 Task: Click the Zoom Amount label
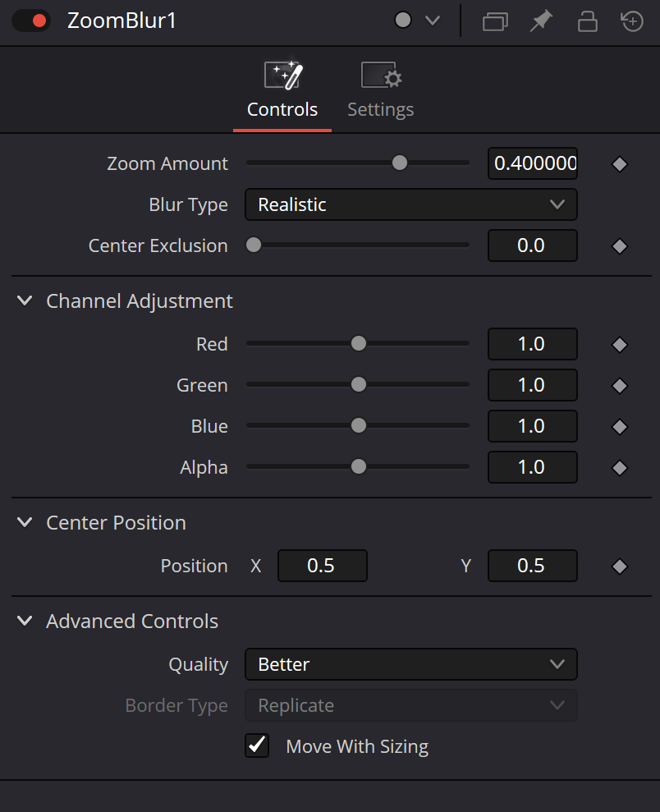click(167, 163)
